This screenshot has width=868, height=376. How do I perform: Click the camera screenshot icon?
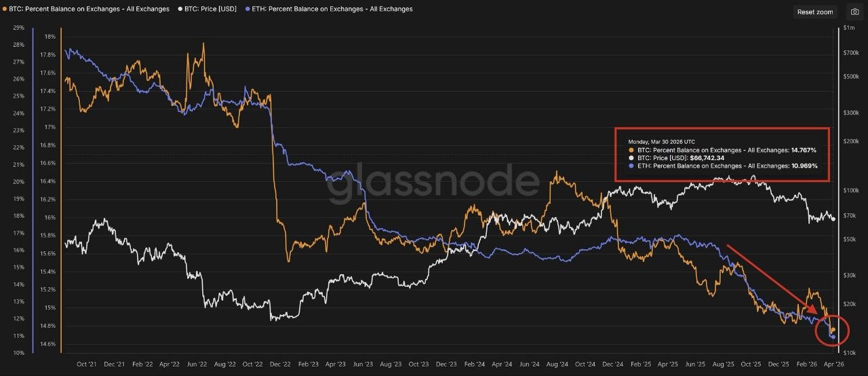coord(854,12)
